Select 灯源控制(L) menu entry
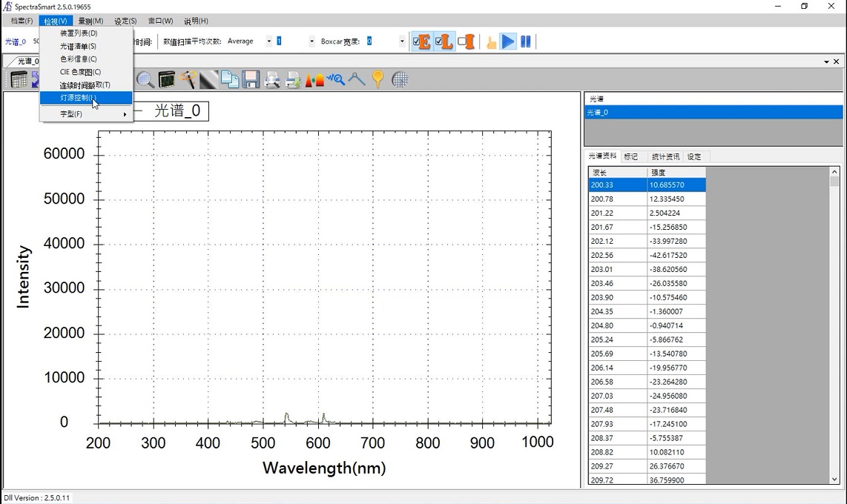 pos(86,98)
